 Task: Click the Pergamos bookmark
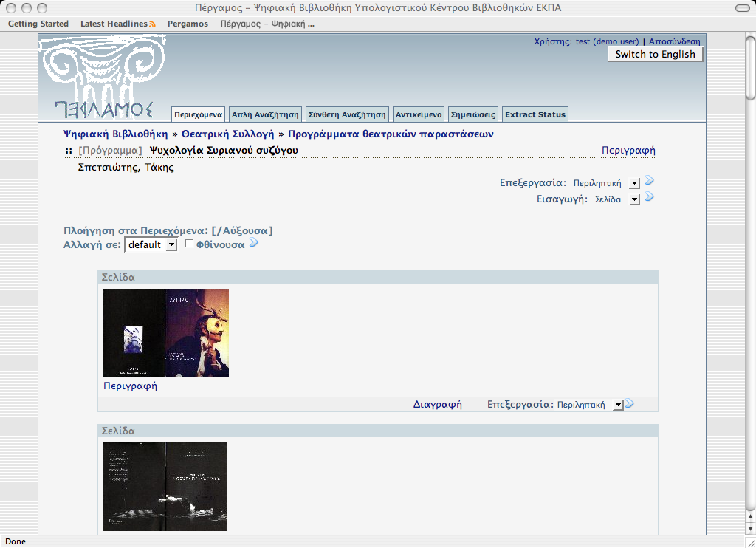pyautogui.click(x=188, y=24)
